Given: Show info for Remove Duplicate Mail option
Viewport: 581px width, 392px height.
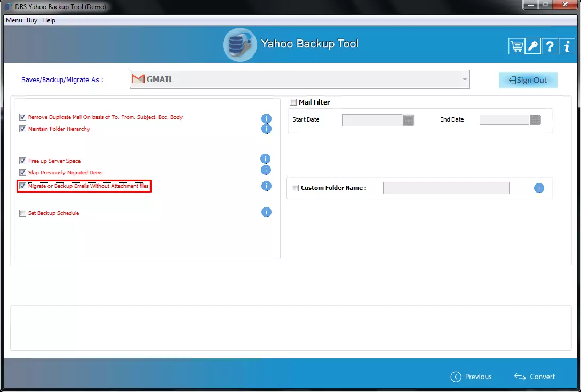Looking at the screenshot, I should (266, 118).
